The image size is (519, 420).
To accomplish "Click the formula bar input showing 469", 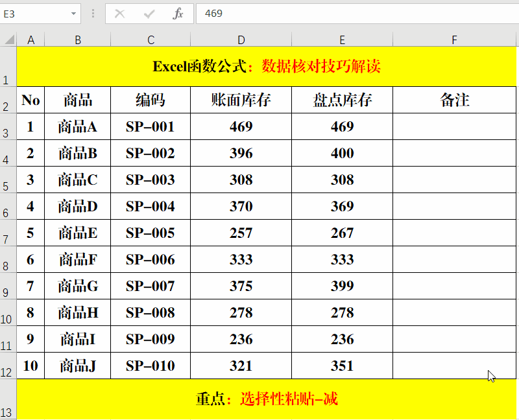I will (x=357, y=14).
